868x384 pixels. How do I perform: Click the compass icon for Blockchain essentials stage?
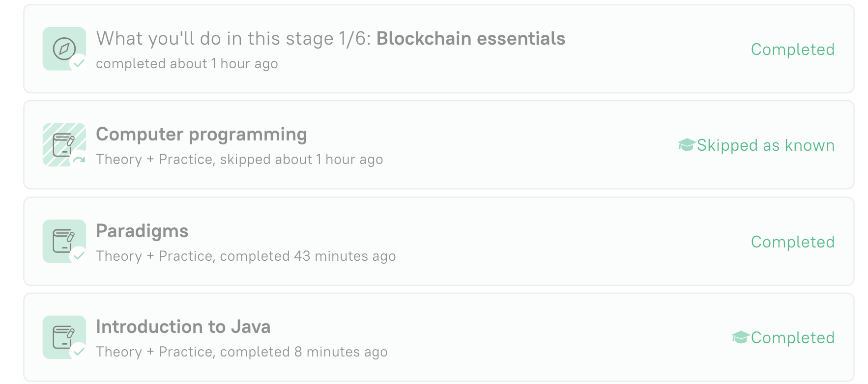(x=64, y=49)
